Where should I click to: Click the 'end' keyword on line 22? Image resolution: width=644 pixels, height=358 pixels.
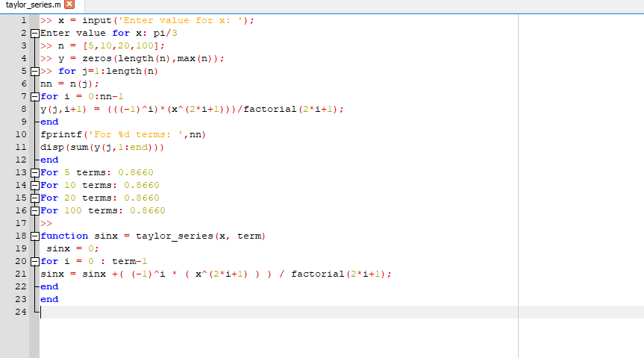coord(49,287)
